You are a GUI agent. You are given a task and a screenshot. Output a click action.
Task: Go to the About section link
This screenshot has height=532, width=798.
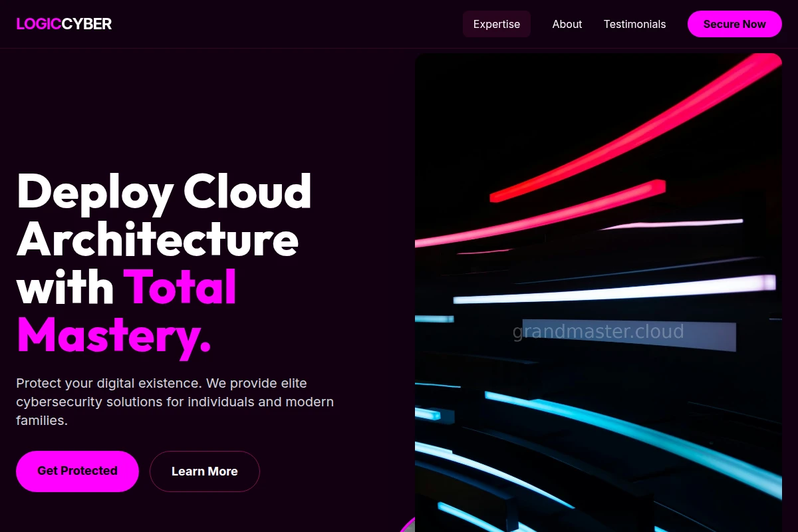point(567,24)
